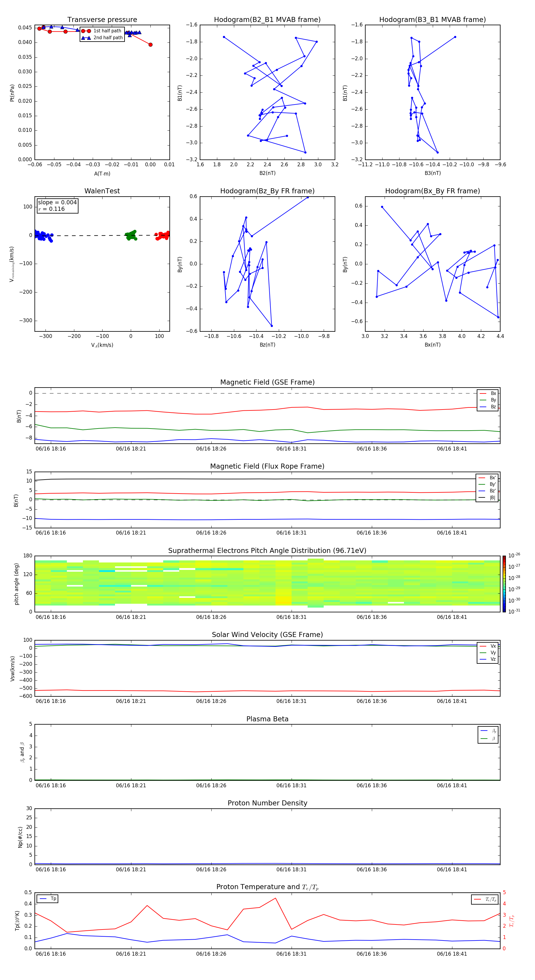This screenshot has height=980, width=535.
Task: Click the 'B3(nT)' x-axis label
Action: click(432, 173)
